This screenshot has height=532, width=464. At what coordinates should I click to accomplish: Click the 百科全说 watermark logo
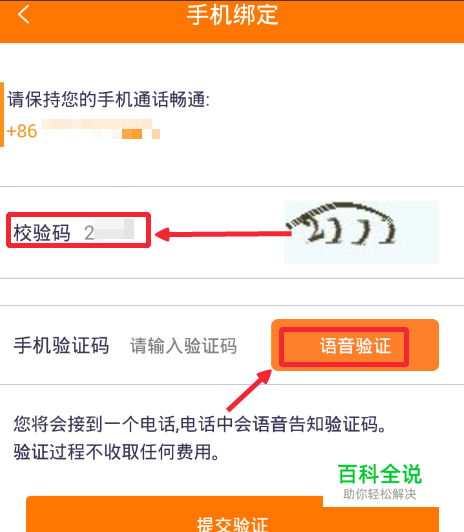(380, 474)
